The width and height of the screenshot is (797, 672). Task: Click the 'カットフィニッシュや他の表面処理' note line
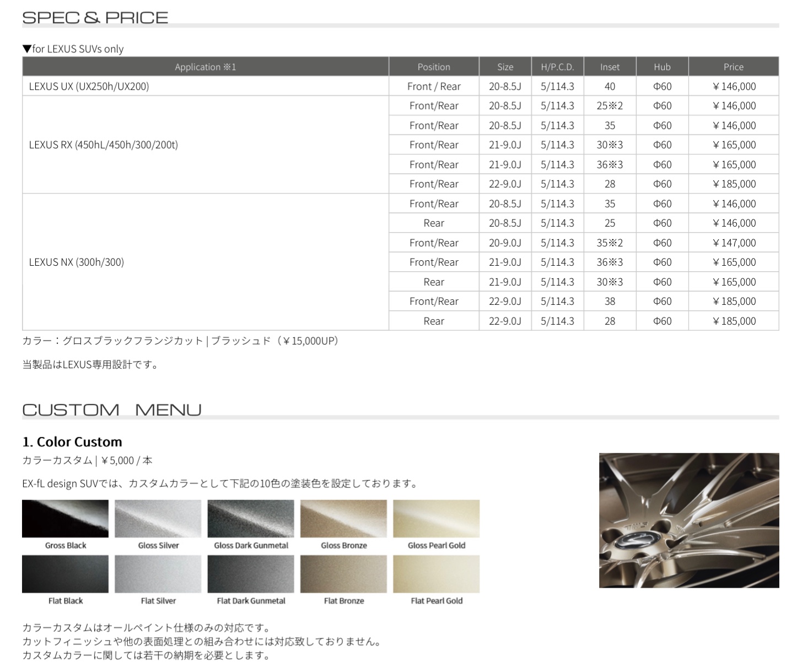tap(202, 642)
